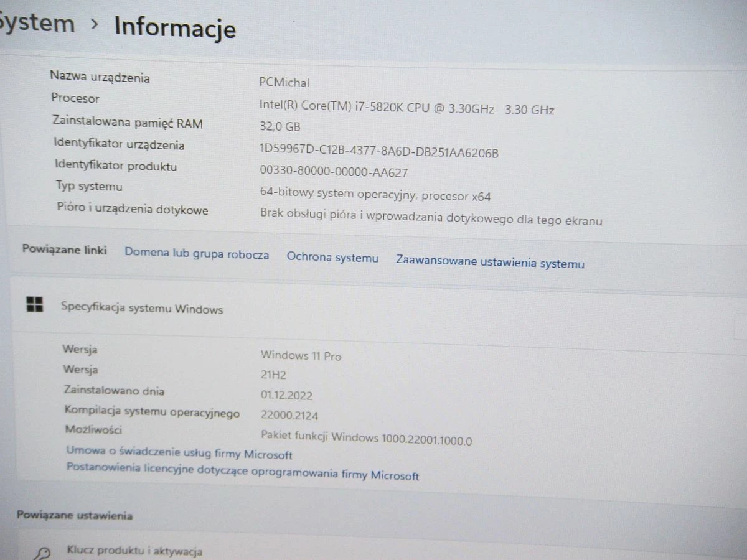The image size is (747, 560).
Task: Open Zaawansowane ustawienia systemu
Action: click(x=489, y=263)
